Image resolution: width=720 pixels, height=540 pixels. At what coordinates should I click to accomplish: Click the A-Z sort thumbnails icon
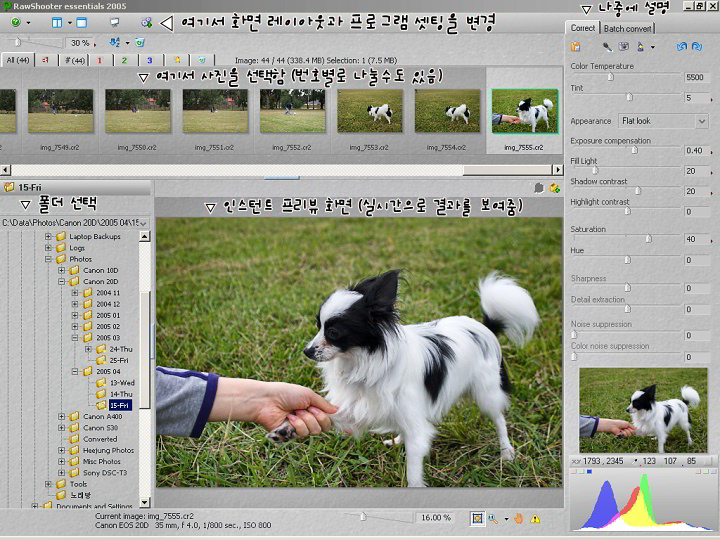click(x=115, y=42)
